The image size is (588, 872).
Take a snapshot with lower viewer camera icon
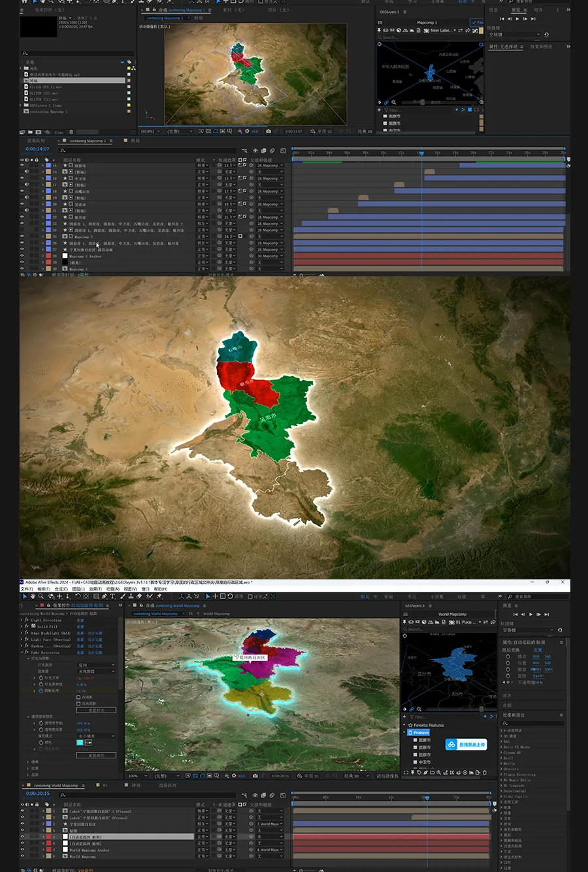[255, 776]
